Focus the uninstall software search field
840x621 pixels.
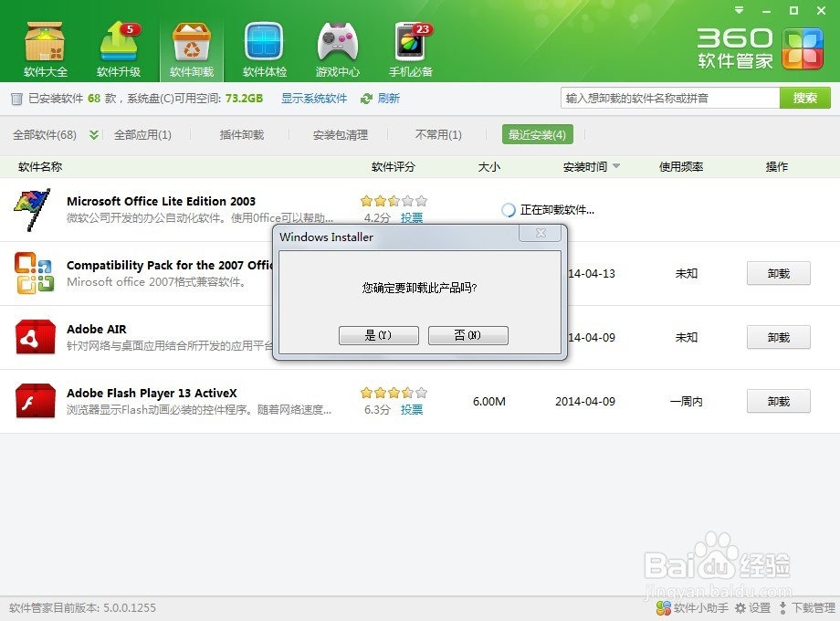click(669, 98)
